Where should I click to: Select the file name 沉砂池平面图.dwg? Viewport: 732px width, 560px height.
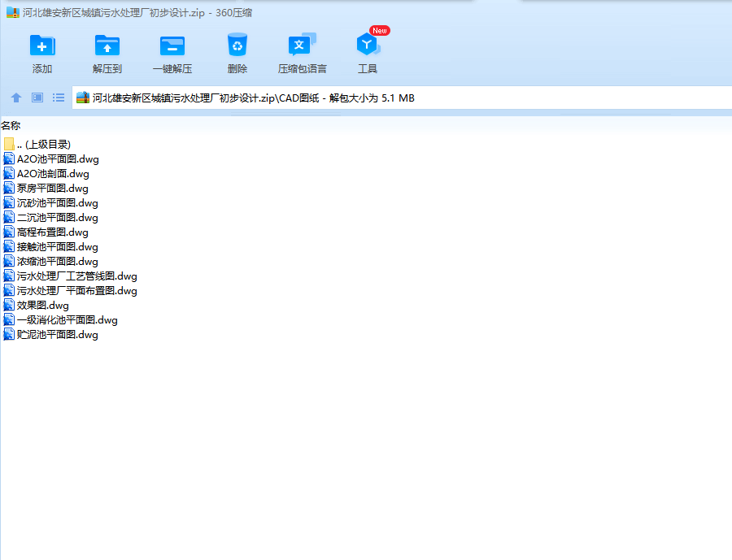tap(58, 203)
